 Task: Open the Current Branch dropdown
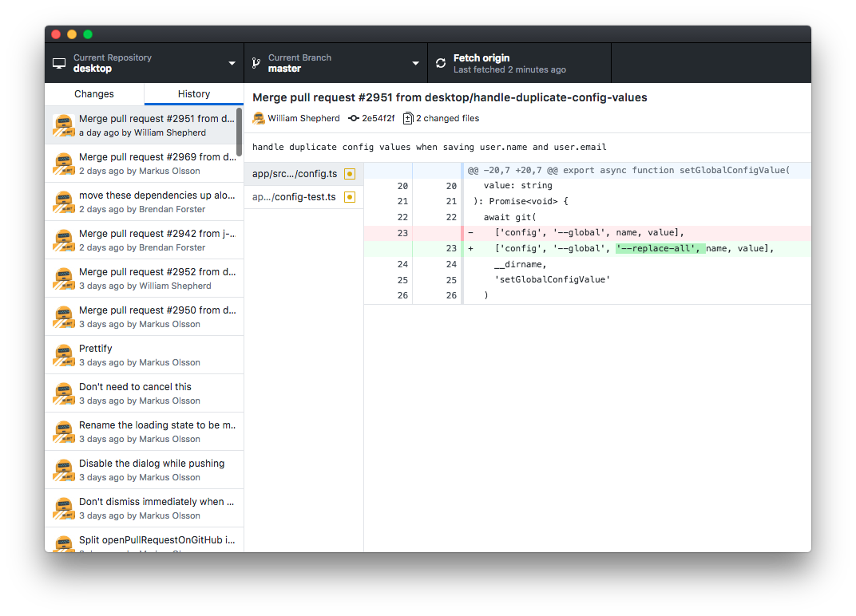click(x=335, y=62)
